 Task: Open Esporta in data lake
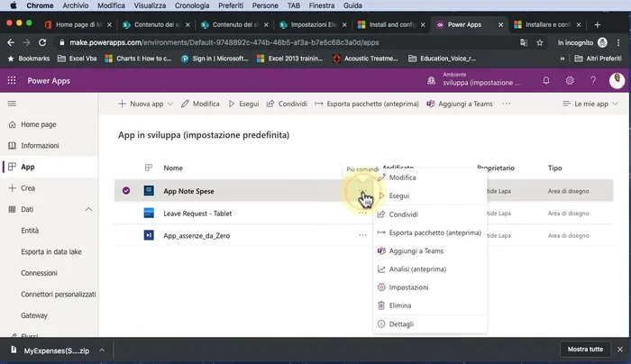(x=51, y=251)
